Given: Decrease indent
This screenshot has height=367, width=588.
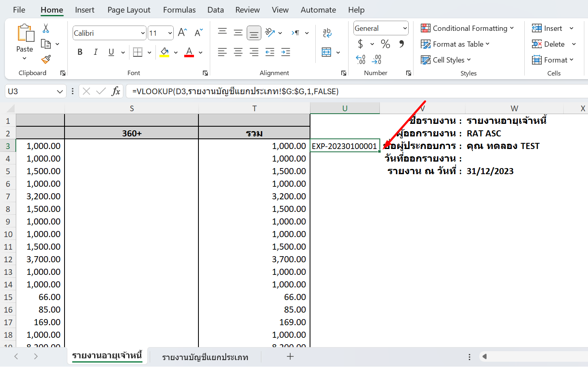Looking at the screenshot, I should click(270, 52).
